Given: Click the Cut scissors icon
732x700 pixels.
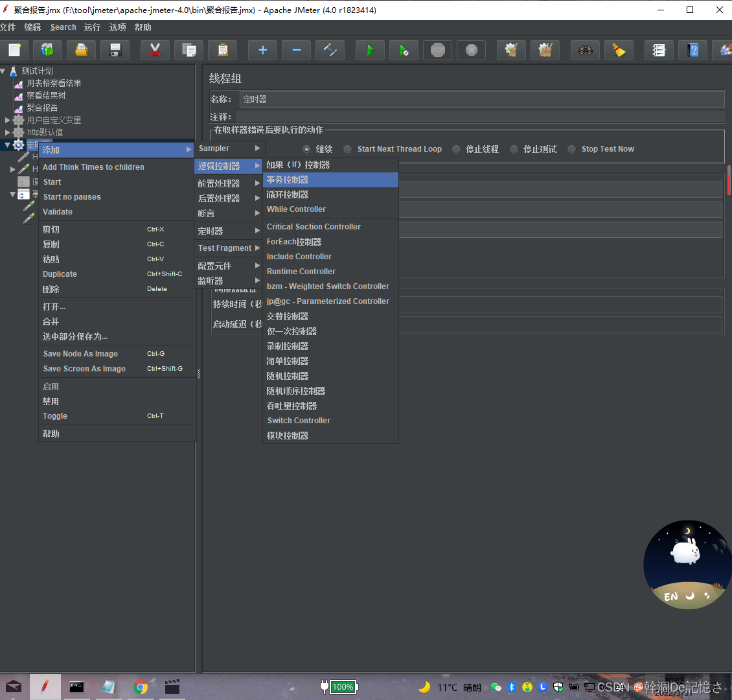Looking at the screenshot, I should coord(155,50).
